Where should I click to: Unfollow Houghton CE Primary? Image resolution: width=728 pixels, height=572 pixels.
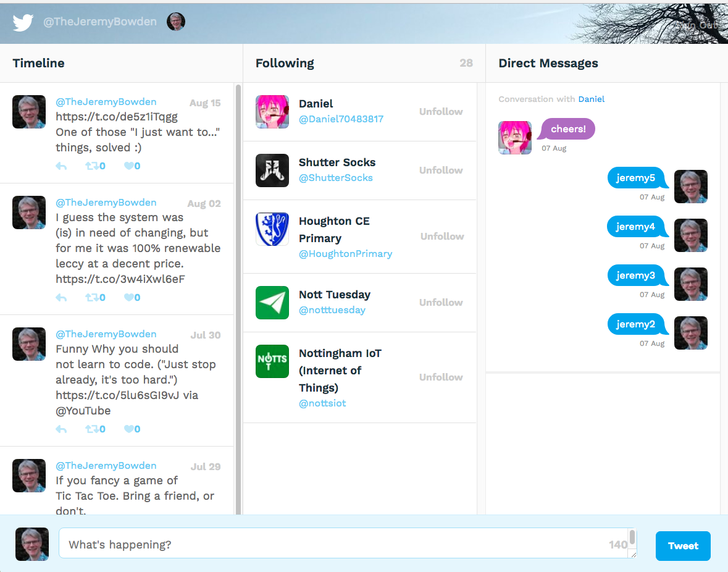tap(442, 237)
